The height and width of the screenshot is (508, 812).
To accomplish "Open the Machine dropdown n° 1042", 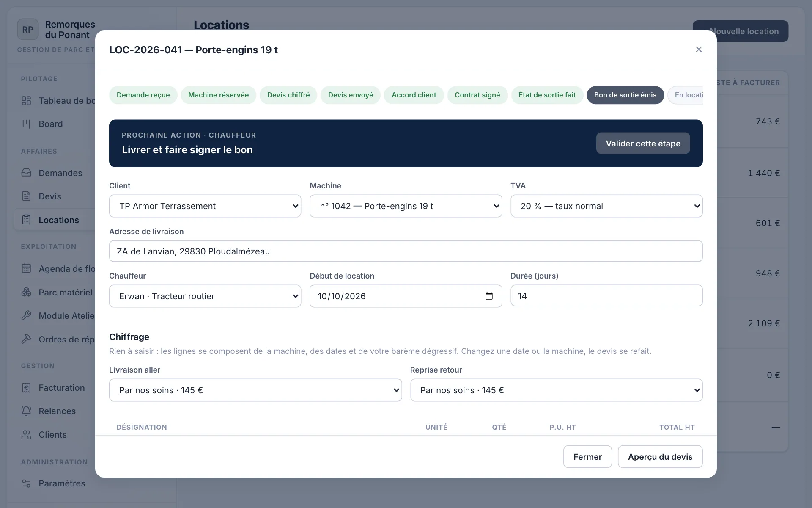I will 406,206.
